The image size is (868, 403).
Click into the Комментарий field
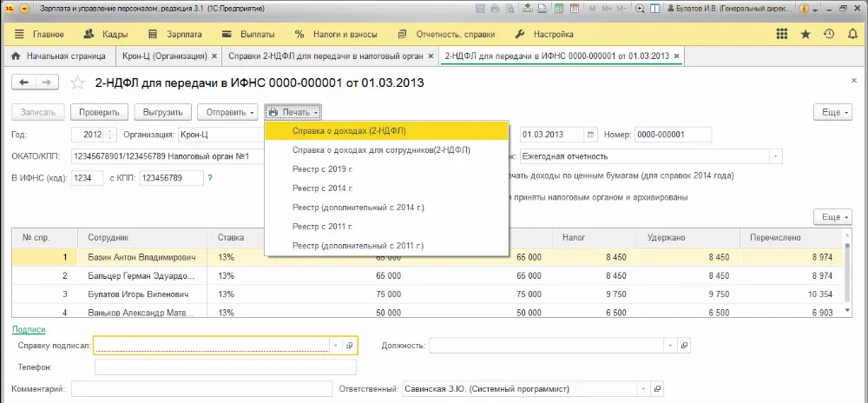(201, 388)
